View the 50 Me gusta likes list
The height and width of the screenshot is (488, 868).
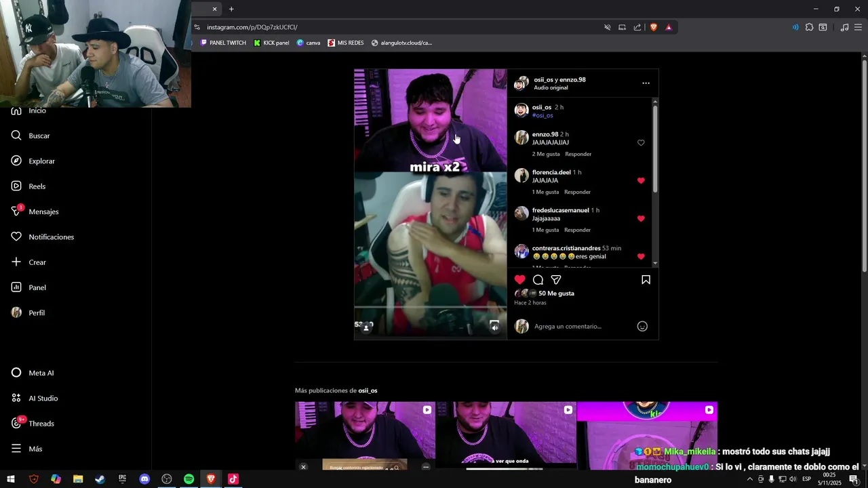click(x=556, y=293)
